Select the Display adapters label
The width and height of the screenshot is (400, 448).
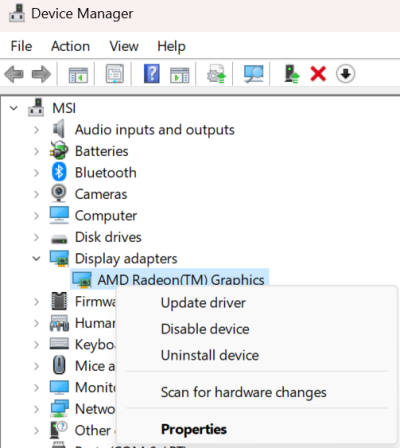coord(126,259)
